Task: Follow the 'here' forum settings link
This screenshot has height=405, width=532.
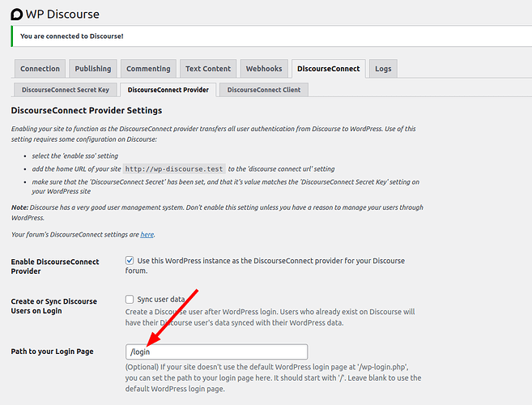Action: 147,235
